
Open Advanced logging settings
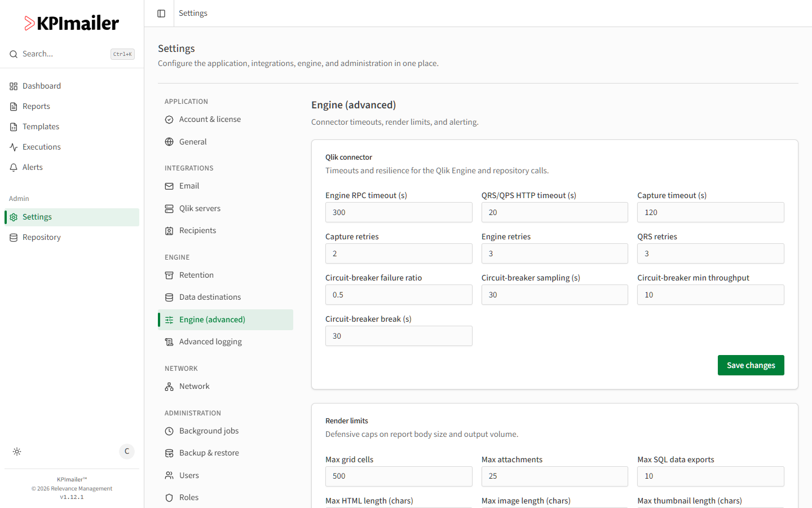click(226, 342)
